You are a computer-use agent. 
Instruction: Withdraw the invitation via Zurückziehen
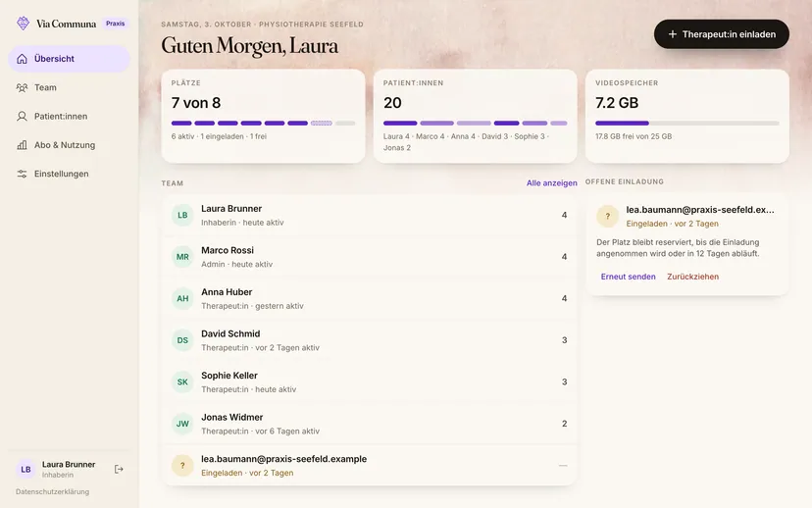pyautogui.click(x=693, y=277)
